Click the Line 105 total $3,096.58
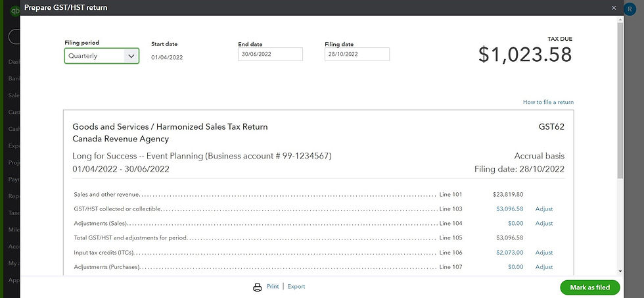 pyautogui.click(x=510, y=237)
